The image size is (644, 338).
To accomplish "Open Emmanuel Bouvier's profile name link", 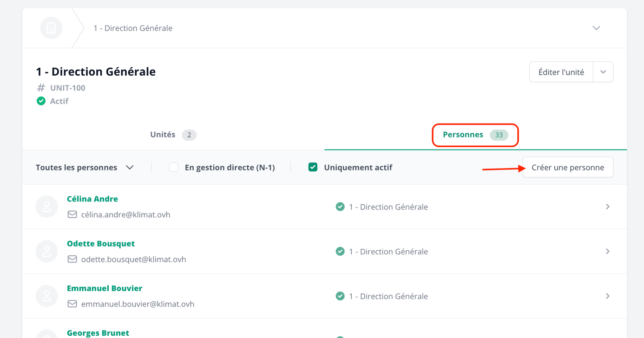I will (x=105, y=288).
